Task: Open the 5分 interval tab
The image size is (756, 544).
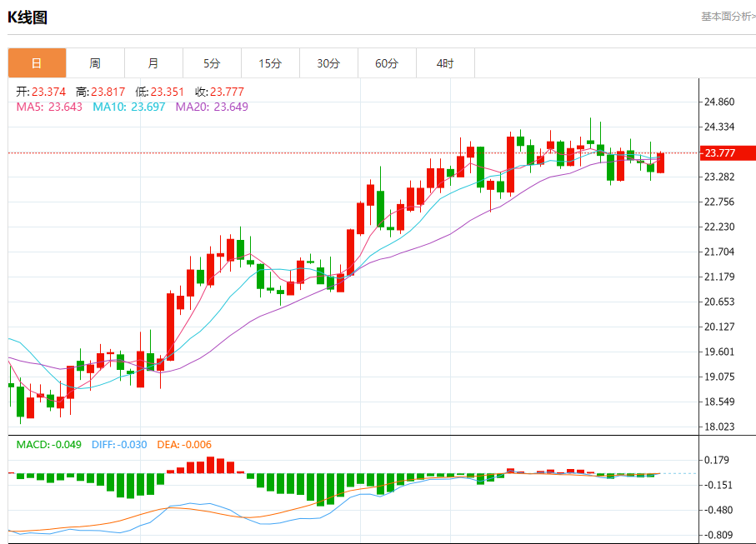Action: click(213, 63)
